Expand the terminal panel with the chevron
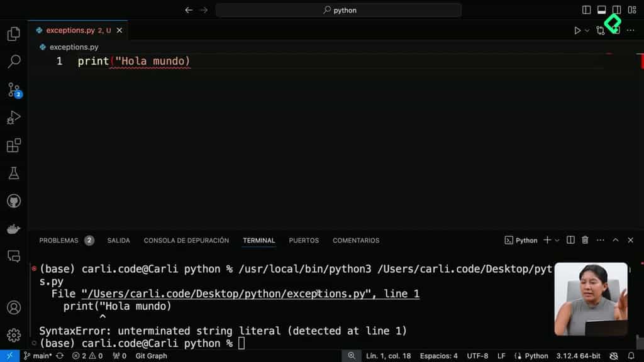 pyautogui.click(x=615, y=240)
